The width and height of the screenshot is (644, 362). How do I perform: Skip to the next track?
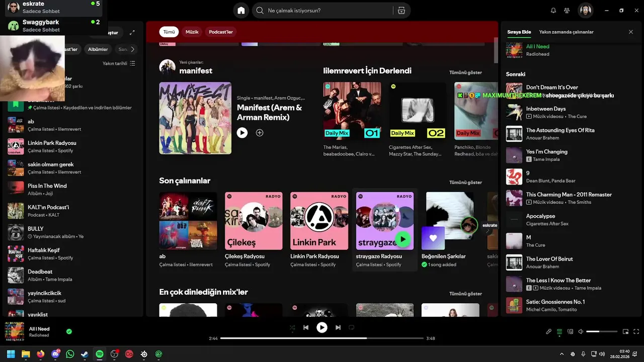tap(338, 327)
